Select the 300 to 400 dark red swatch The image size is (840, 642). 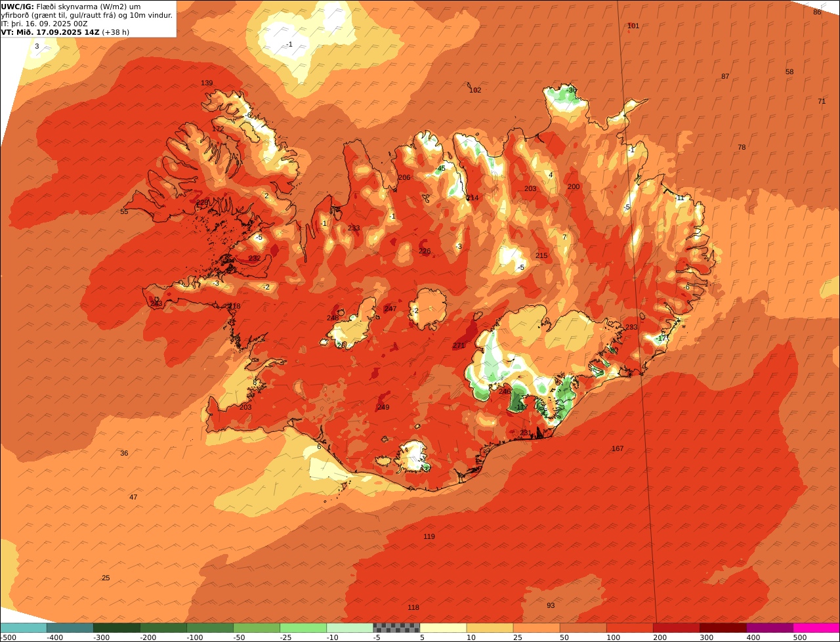[x=723, y=628]
